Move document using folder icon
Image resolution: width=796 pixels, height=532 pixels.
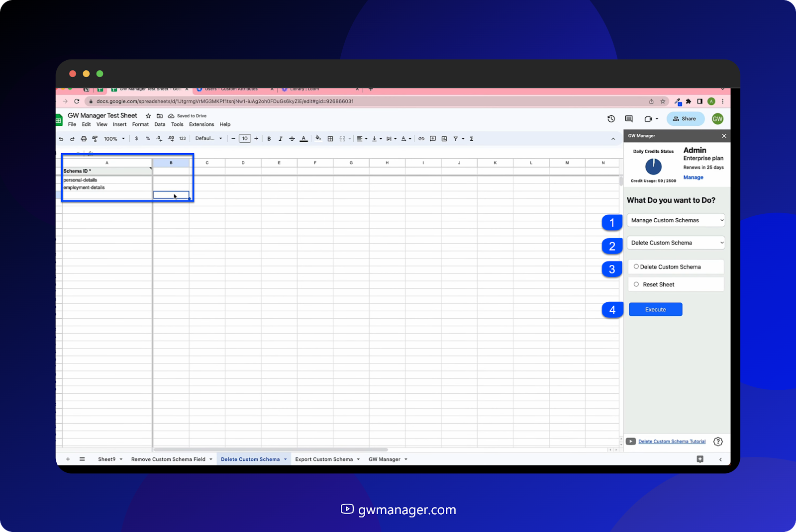[x=160, y=116]
